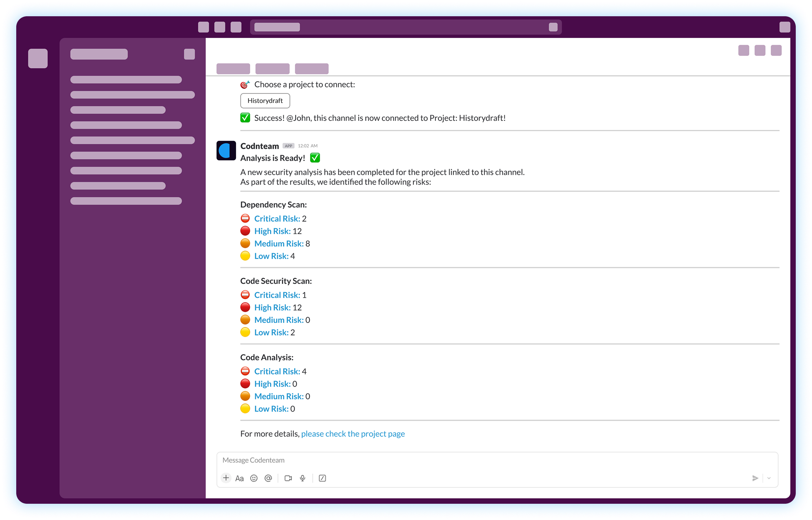The image size is (812, 520).
Task: Click the search bar at top
Action: tap(406, 27)
